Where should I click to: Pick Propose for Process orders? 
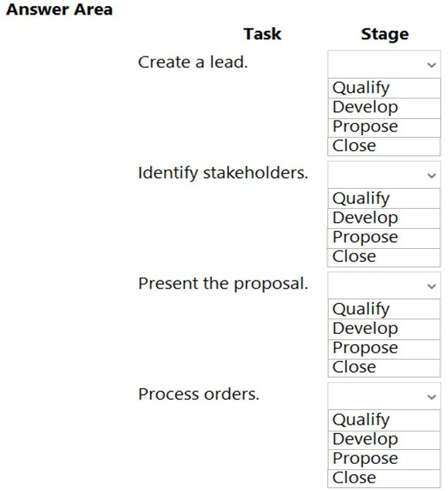click(384, 459)
